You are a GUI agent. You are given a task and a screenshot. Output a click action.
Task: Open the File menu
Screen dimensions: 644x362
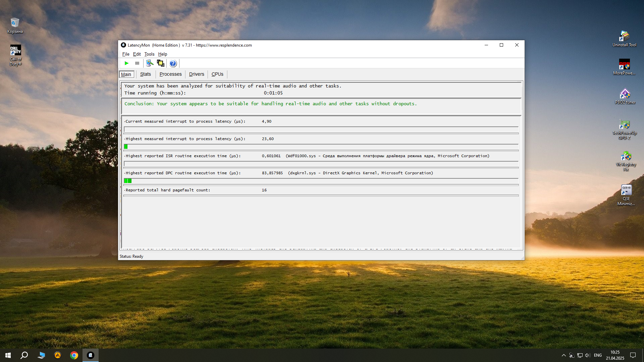pos(125,54)
